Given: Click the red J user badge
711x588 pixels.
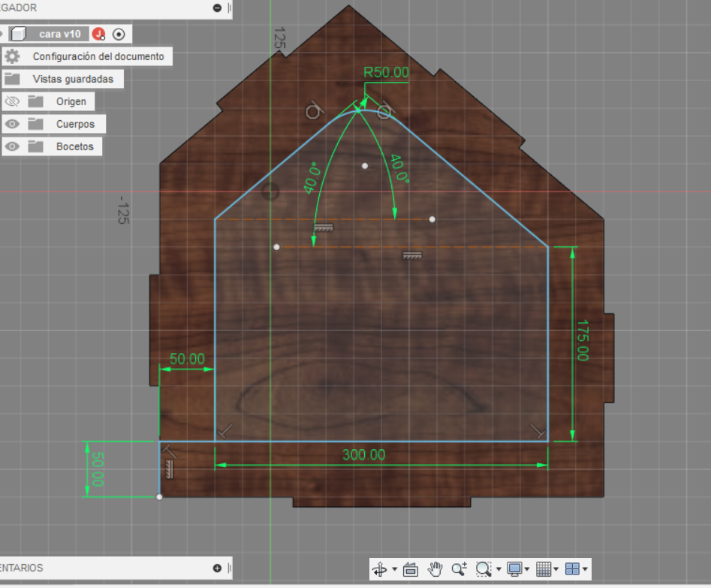Looking at the screenshot, I should point(98,34).
